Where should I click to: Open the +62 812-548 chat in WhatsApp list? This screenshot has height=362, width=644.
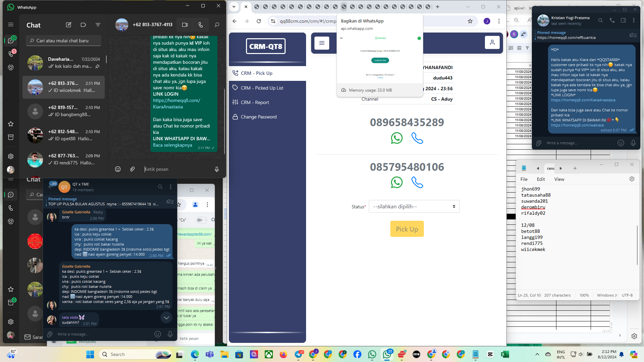[64, 135]
